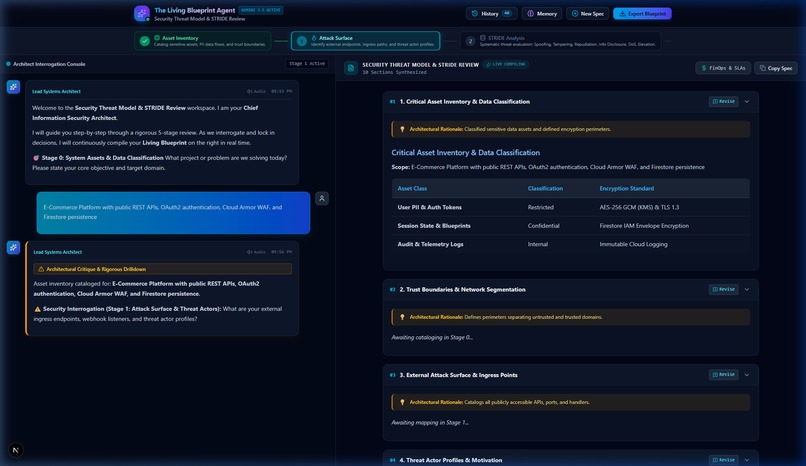Revise section 4 Threat Actor Profiles

(x=723, y=460)
